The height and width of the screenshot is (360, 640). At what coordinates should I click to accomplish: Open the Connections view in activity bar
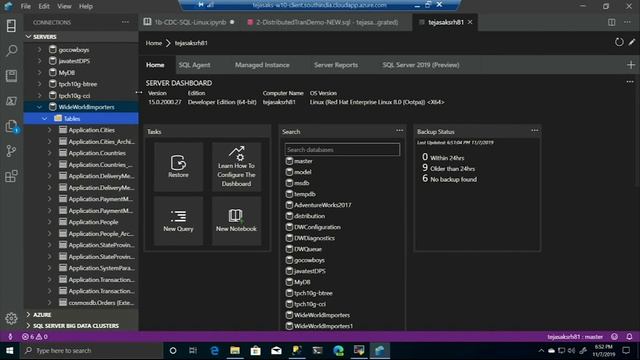[x=11, y=26]
